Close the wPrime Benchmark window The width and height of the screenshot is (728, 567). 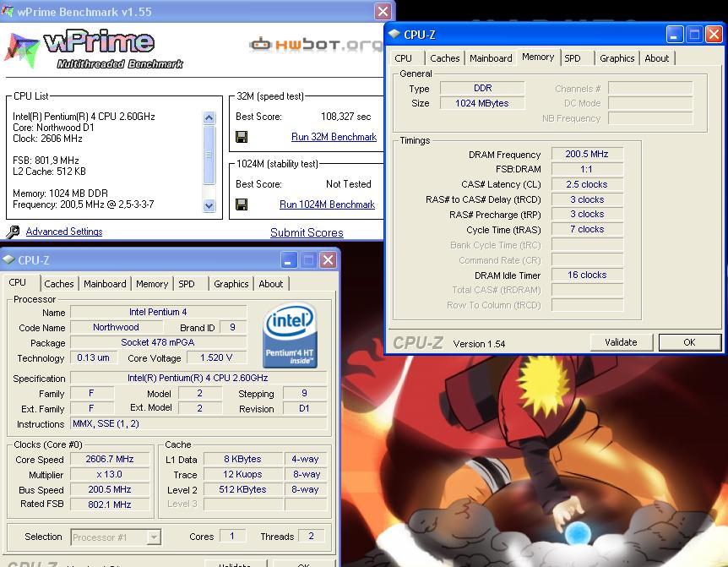pyautogui.click(x=383, y=11)
